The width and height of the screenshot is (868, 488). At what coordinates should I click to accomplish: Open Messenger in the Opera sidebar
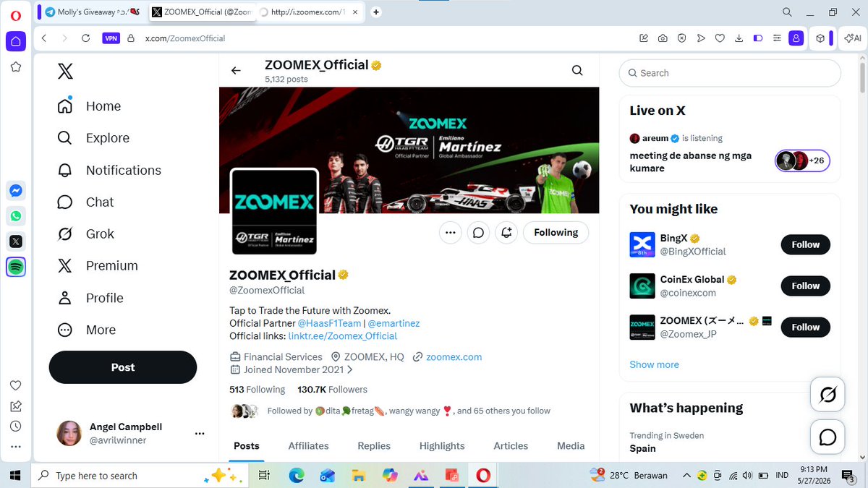[x=16, y=191]
